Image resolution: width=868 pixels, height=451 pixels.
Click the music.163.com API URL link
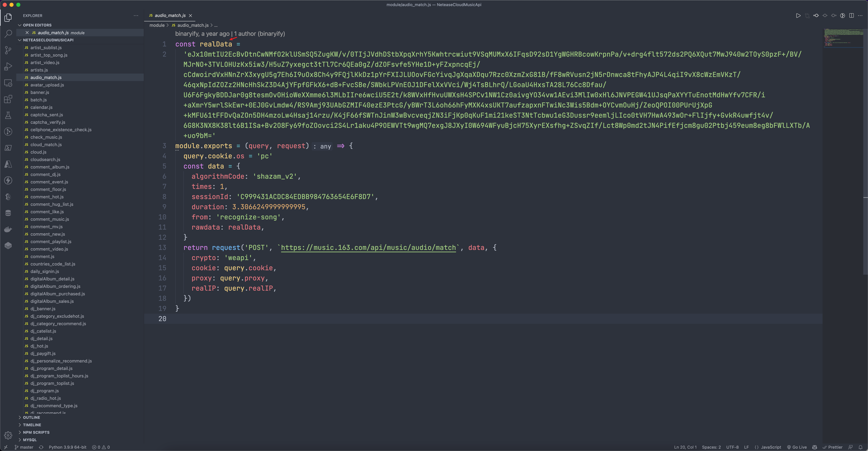click(x=368, y=248)
